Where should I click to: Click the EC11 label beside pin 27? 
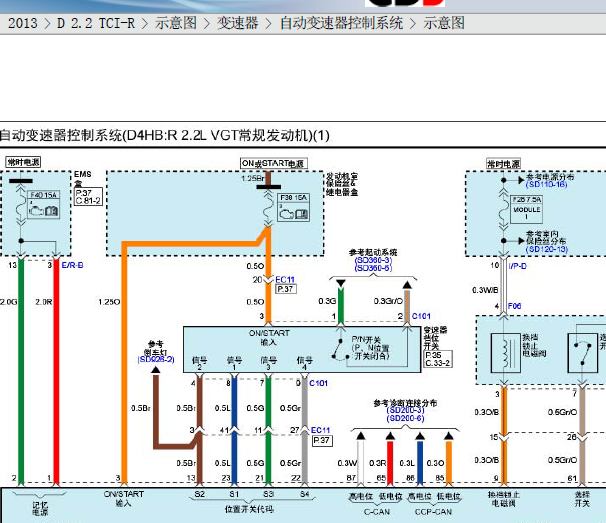click(320, 430)
